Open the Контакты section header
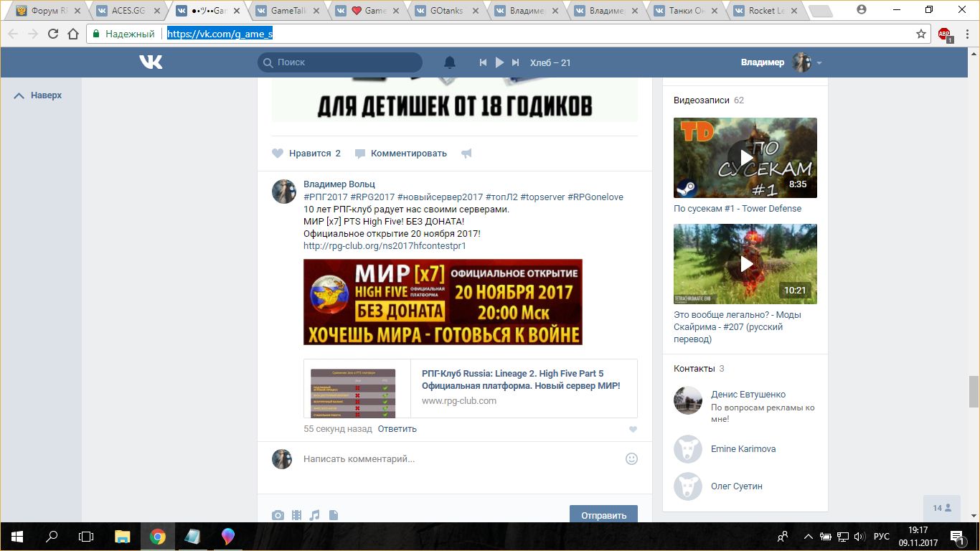Viewport: 980px width, 551px height. pos(694,369)
